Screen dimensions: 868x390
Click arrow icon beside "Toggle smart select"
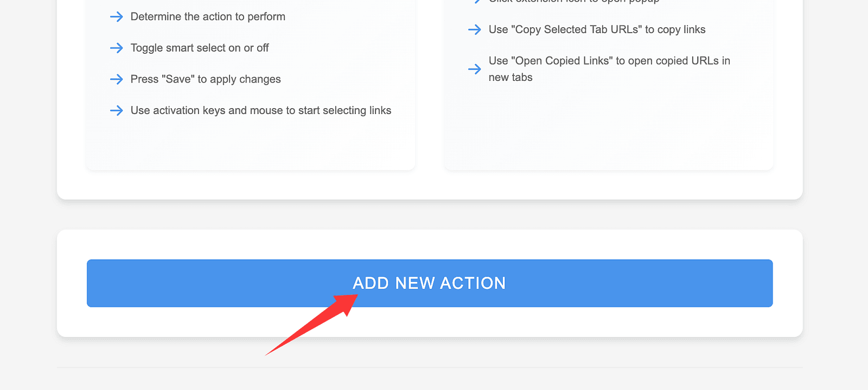(x=116, y=48)
